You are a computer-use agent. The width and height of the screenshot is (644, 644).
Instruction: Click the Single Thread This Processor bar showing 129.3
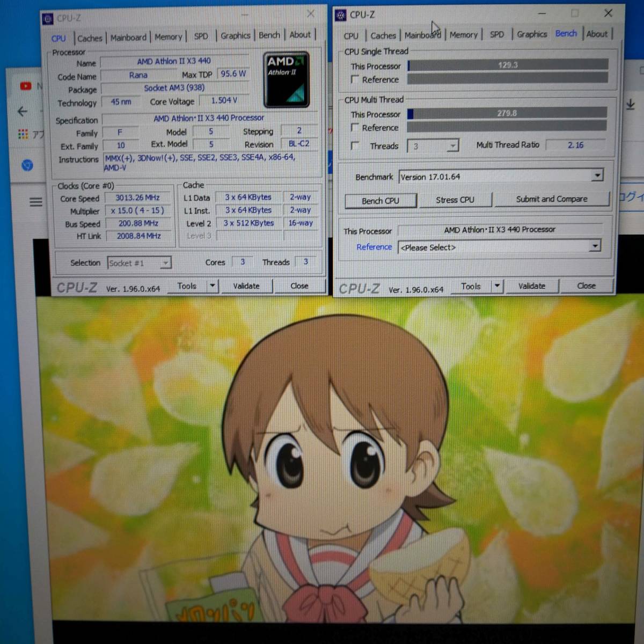coord(508,65)
